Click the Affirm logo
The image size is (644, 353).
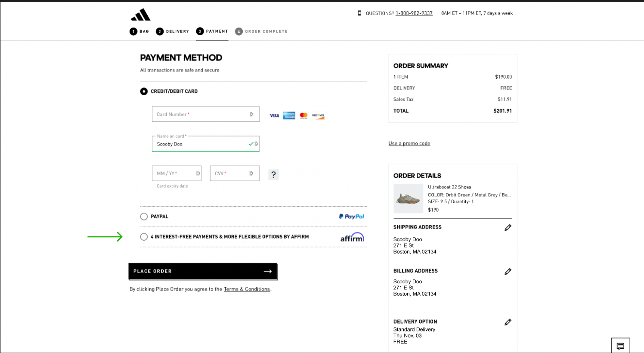tap(352, 237)
